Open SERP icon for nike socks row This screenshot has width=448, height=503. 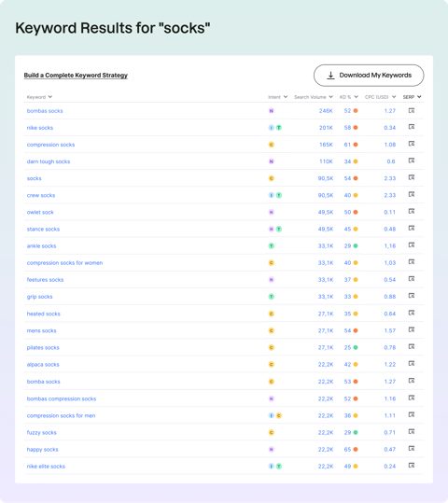coord(412,127)
